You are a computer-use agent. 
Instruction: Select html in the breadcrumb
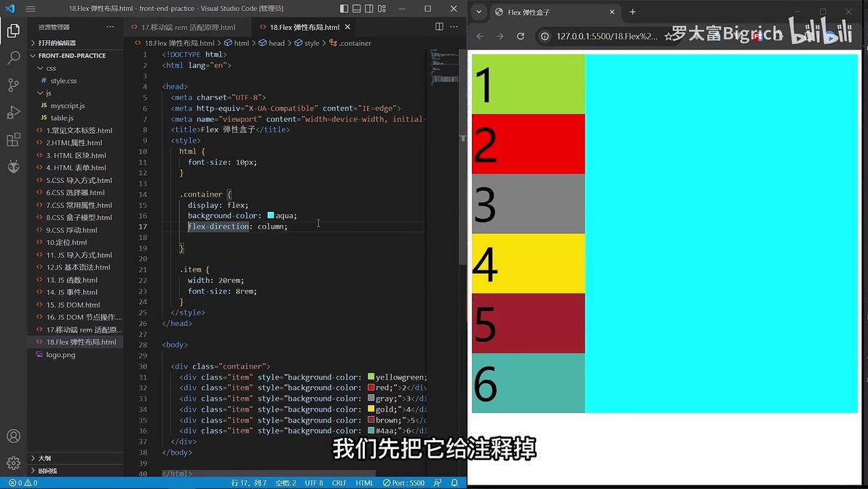point(237,43)
